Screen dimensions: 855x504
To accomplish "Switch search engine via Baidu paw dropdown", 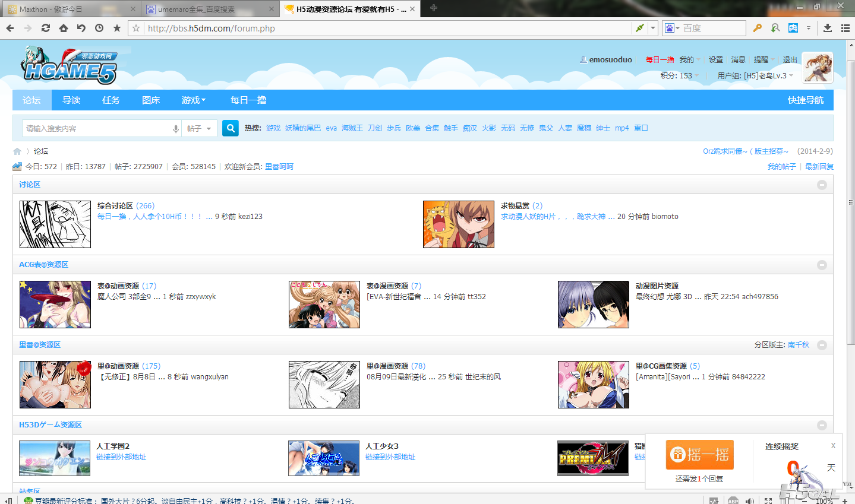I will [x=672, y=28].
